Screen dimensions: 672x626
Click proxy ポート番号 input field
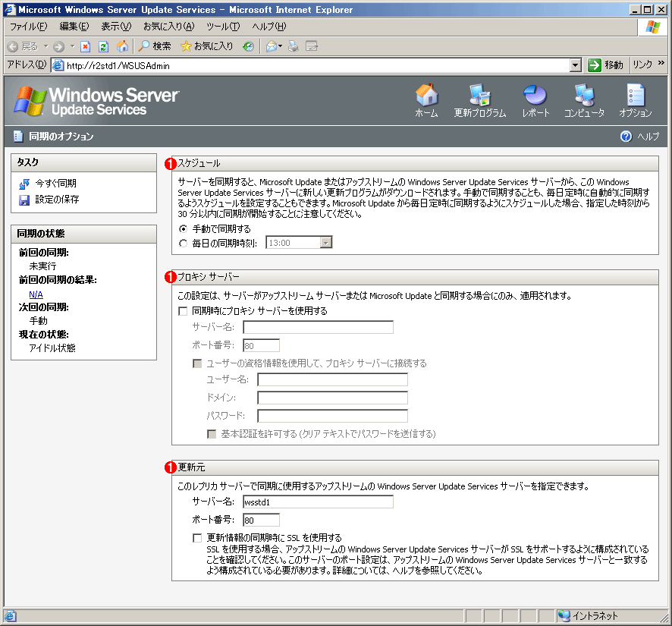pos(261,345)
